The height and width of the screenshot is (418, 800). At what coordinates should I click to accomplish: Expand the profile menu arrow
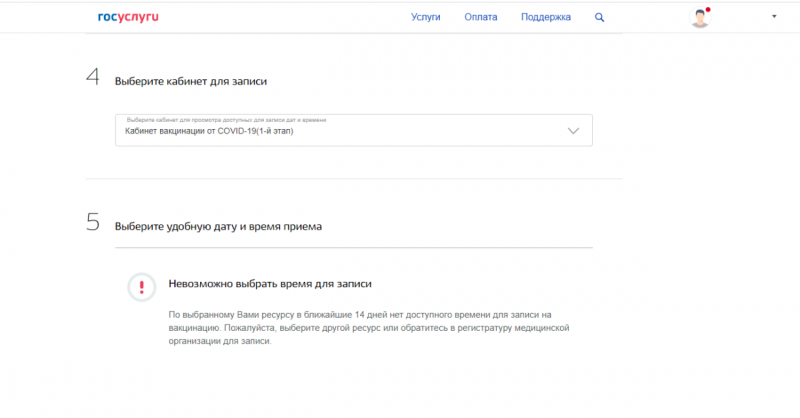pyautogui.click(x=774, y=17)
